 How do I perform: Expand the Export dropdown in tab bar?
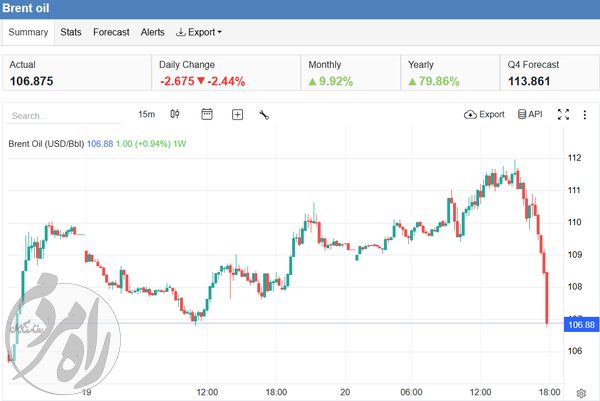199,32
